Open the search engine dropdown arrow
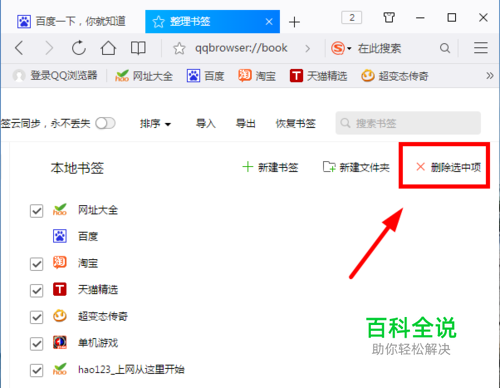Viewport: 500px width, 388px height. click(x=349, y=49)
